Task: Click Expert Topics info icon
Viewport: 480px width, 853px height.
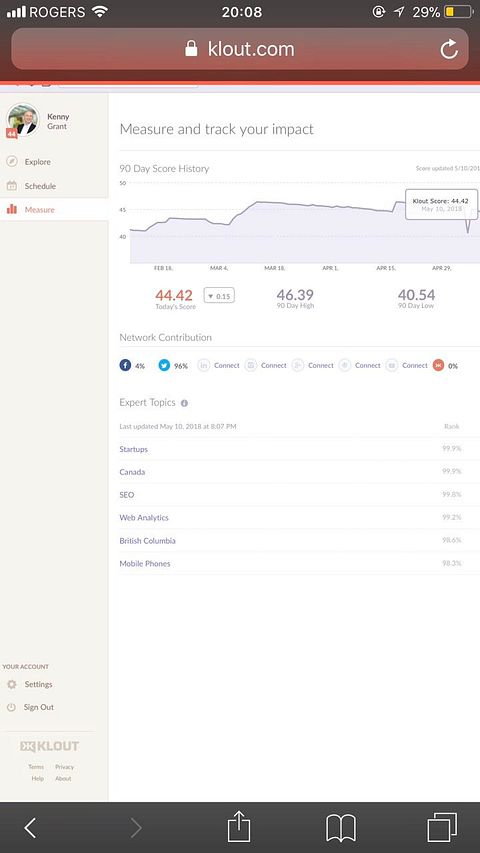Action: click(x=184, y=403)
